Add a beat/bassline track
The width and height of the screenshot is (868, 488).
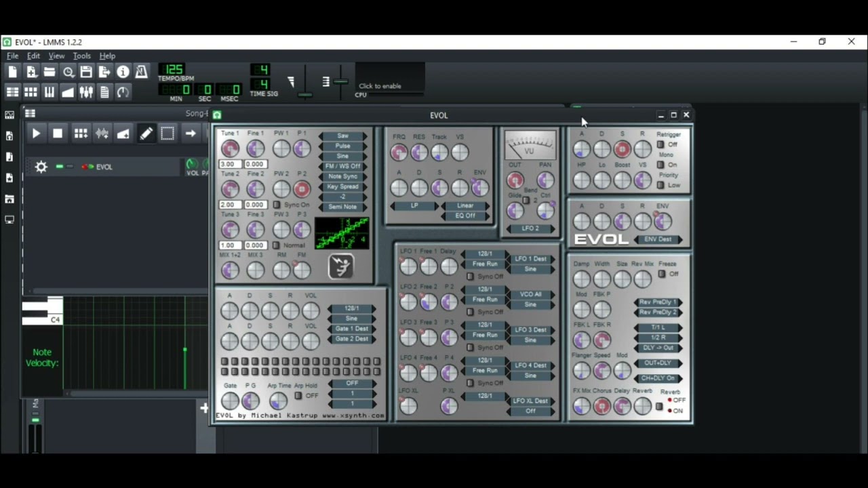tap(81, 134)
